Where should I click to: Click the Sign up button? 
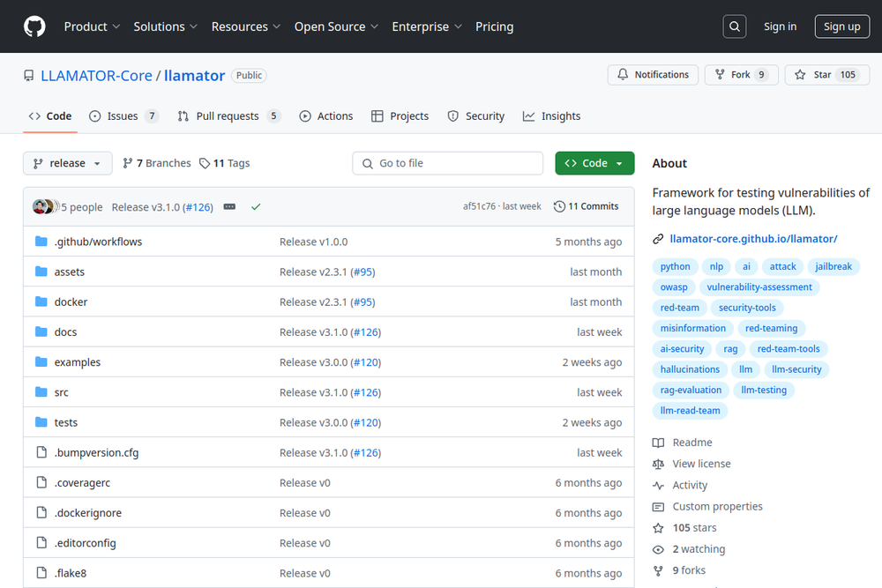pos(841,26)
